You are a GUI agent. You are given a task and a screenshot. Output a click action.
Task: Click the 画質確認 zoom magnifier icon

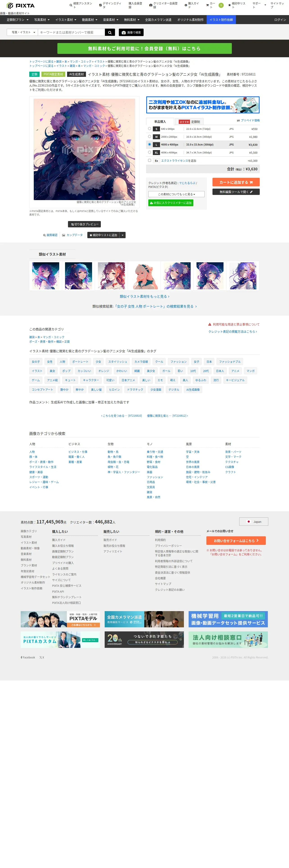pos(44,235)
